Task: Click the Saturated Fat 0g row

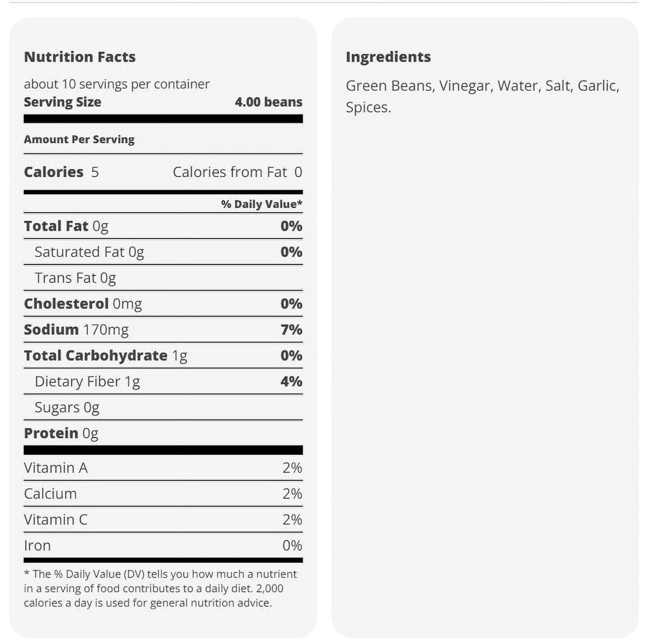Action: point(163,252)
